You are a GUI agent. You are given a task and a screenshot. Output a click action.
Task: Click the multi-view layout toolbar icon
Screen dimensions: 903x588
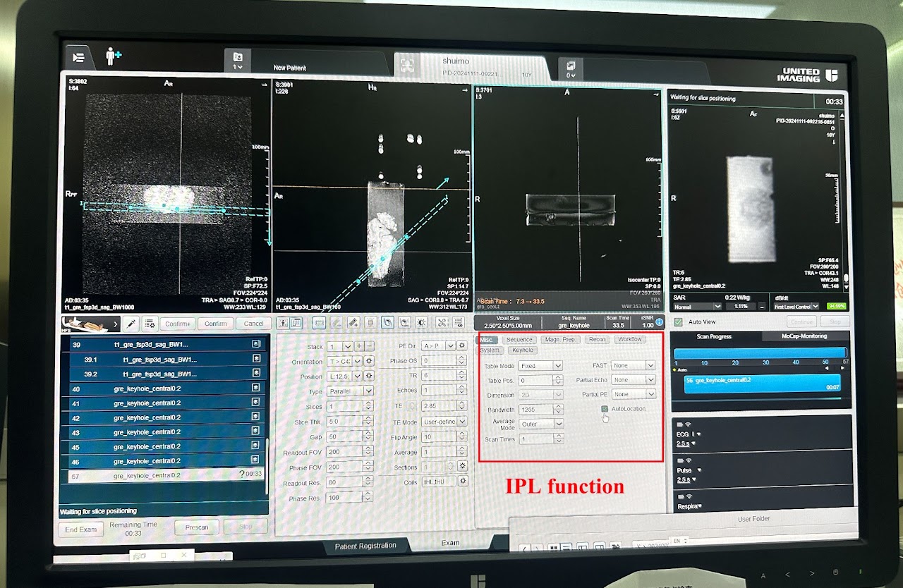click(x=296, y=322)
